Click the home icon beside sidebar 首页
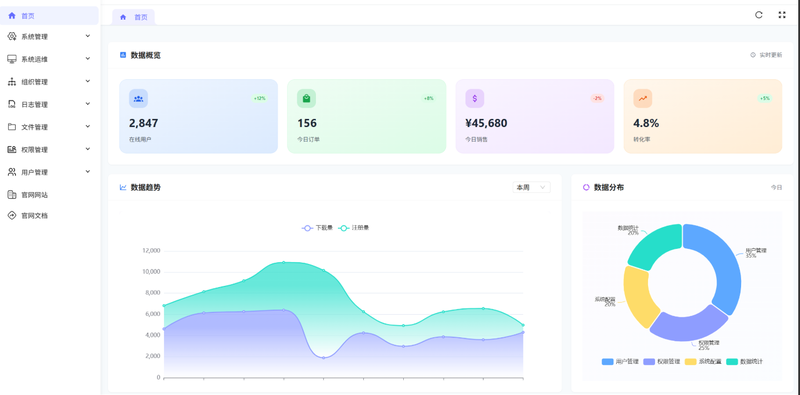Screen dimensions: 800x395 12,16
